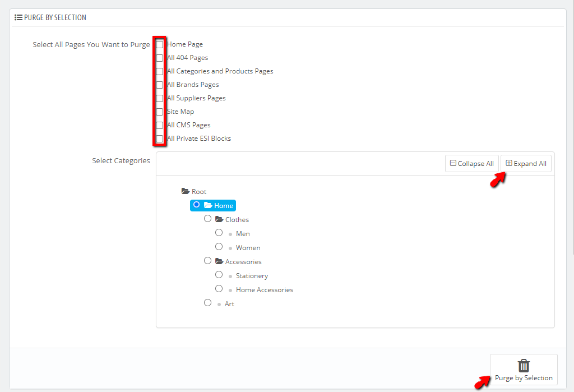
Task: Select Home Accessories radio button
Action: coord(219,288)
